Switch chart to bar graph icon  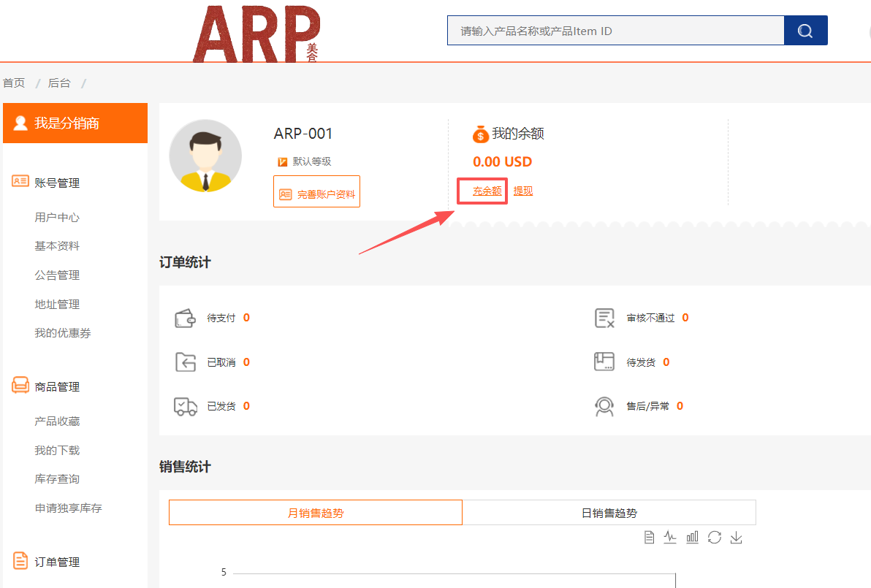(x=692, y=538)
